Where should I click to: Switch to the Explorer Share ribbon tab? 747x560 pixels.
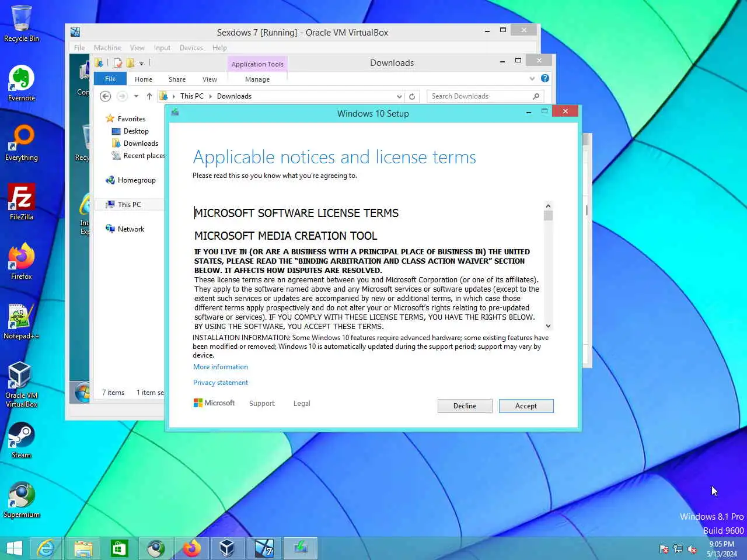[177, 79]
